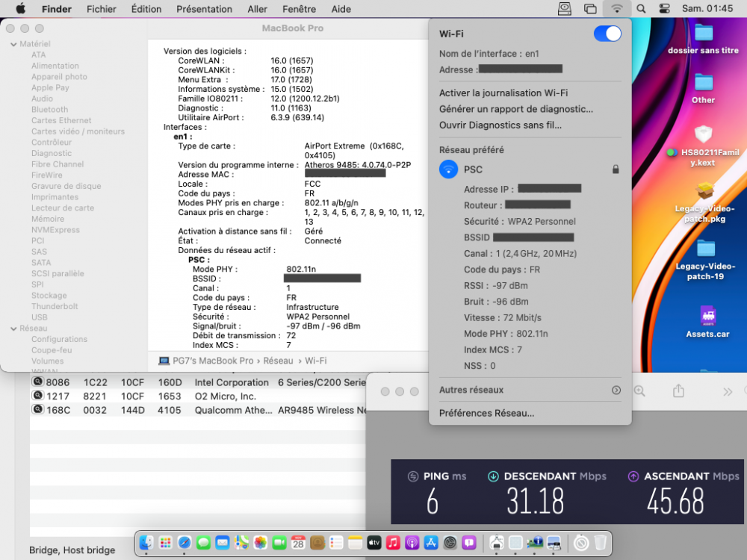Image resolution: width=747 pixels, height=560 pixels.
Task: Choose Ouvrir Diagnostics sans fil
Action: coord(500,125)
